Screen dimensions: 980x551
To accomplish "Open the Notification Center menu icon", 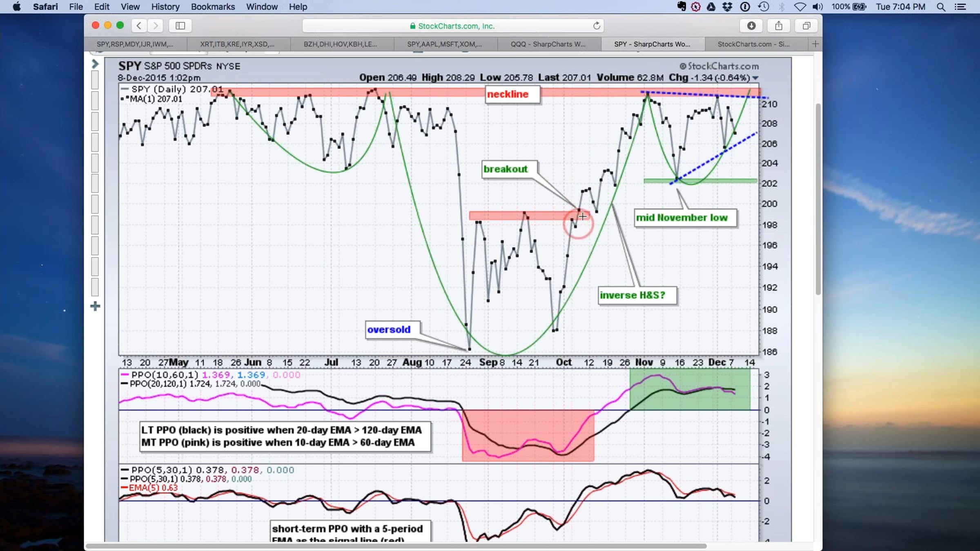I will 960,7.
